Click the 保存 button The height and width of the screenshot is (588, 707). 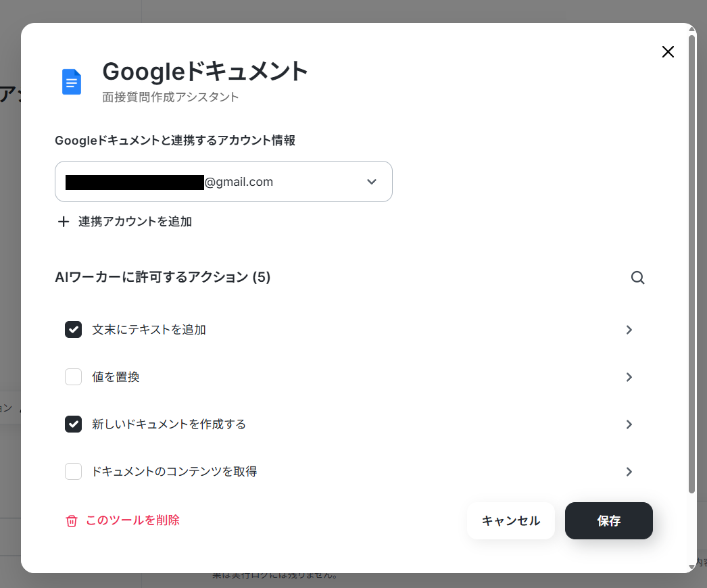click(x=609, y=521)
